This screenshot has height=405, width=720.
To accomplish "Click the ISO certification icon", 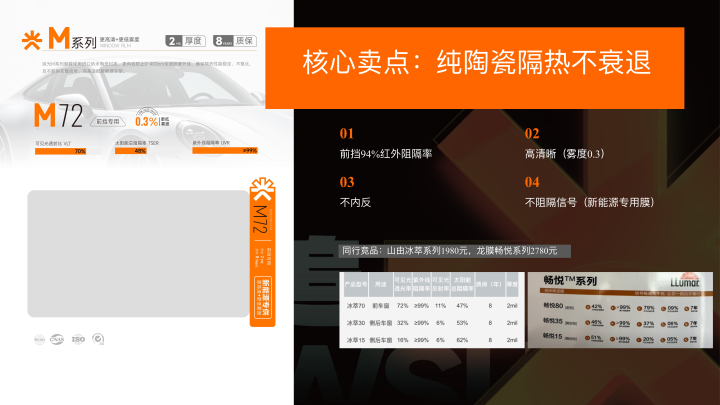I will pyautogui.click(x=78, y=339).
